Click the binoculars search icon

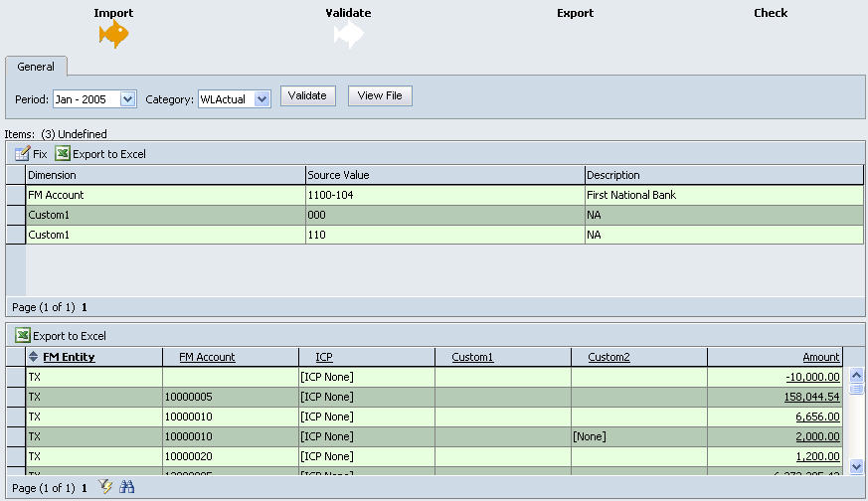click(126, 487)
